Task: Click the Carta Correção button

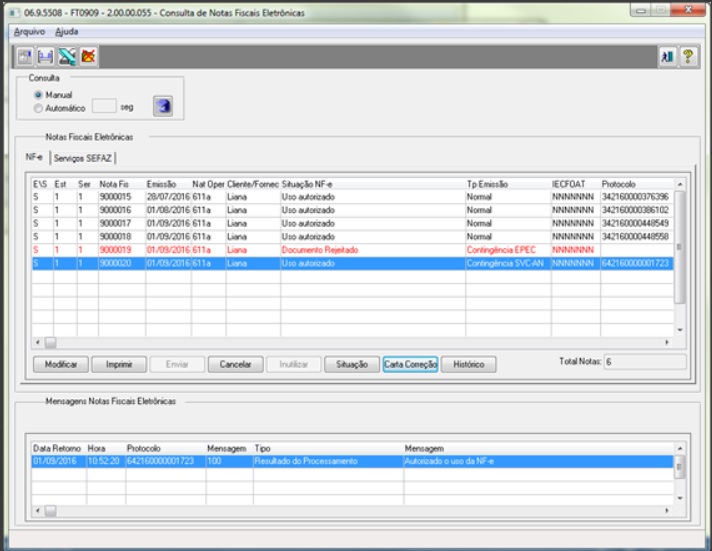Action: coord(410,364)
